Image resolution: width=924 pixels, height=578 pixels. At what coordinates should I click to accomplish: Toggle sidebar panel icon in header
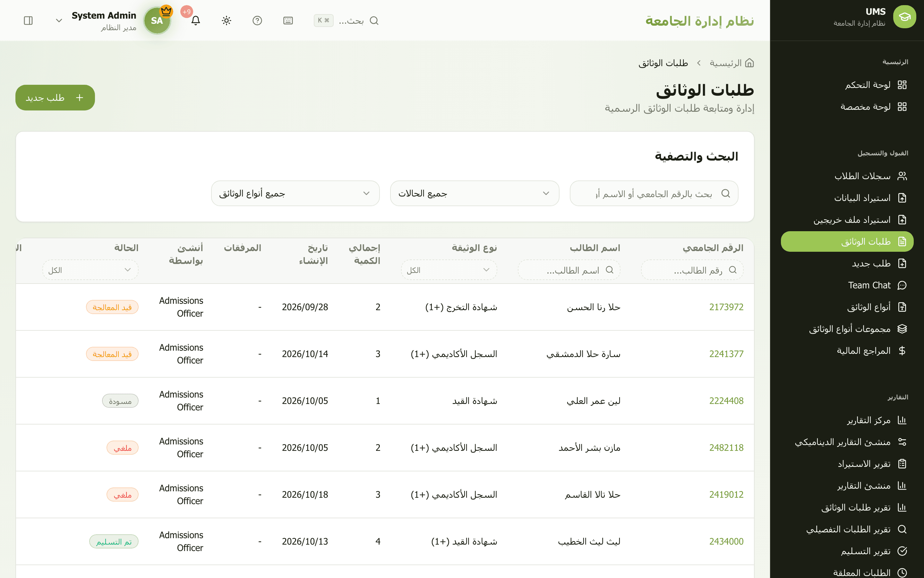point(28,20)
